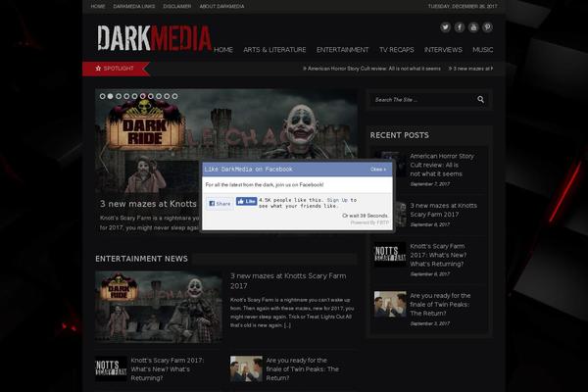Open Entertainment navigation menu
The width and height of the screenshot is (588, 392).
point(342,50)
